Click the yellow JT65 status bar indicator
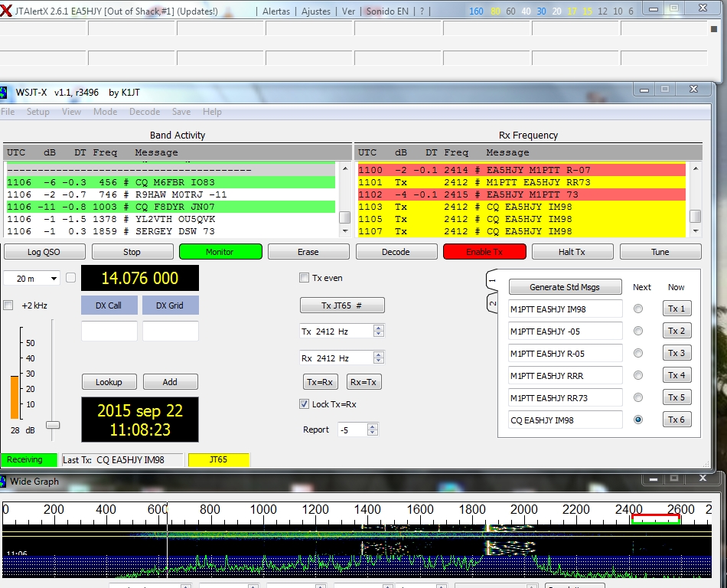This screenshot has height=588, width=727. click(x=219, y=459)
